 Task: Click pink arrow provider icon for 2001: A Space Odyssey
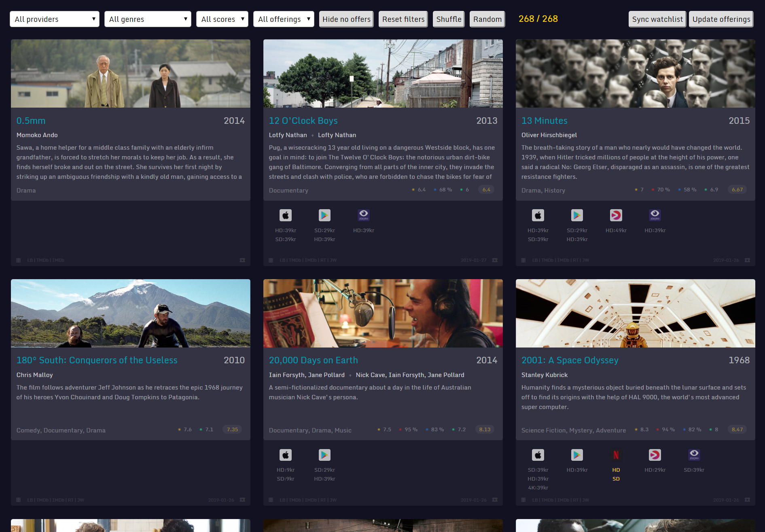point(655,455)
